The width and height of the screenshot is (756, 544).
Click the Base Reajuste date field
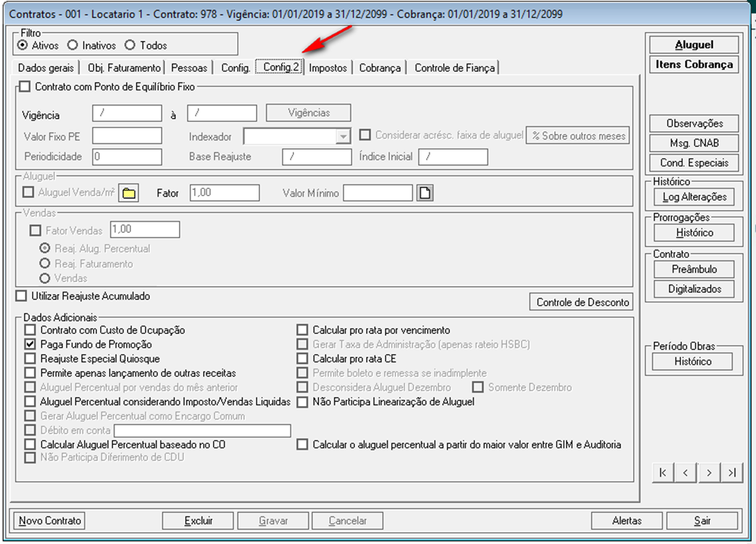point(317,157)
